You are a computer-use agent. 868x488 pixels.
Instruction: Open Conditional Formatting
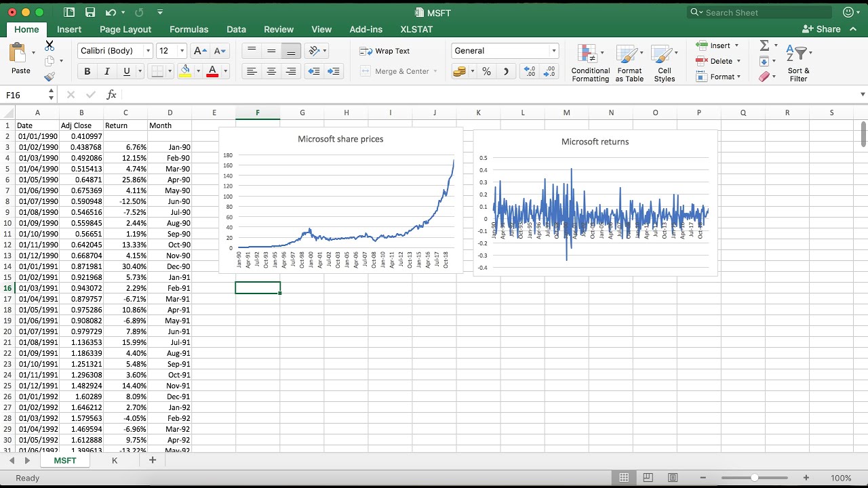pos(590,64)
